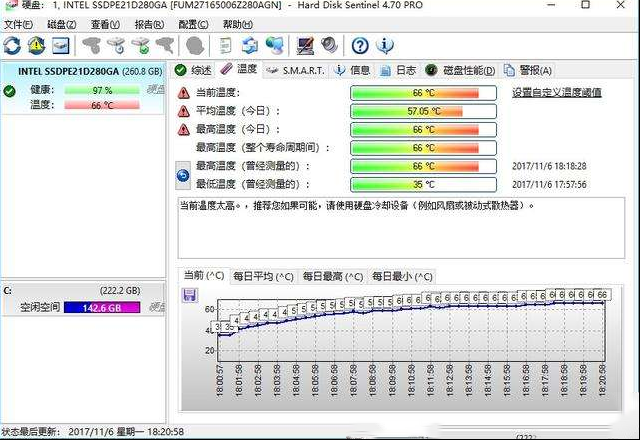Screen dimensions: 640x440
Task: Switch to the S.M.A.R.T. tab
Action: [296, 71]
